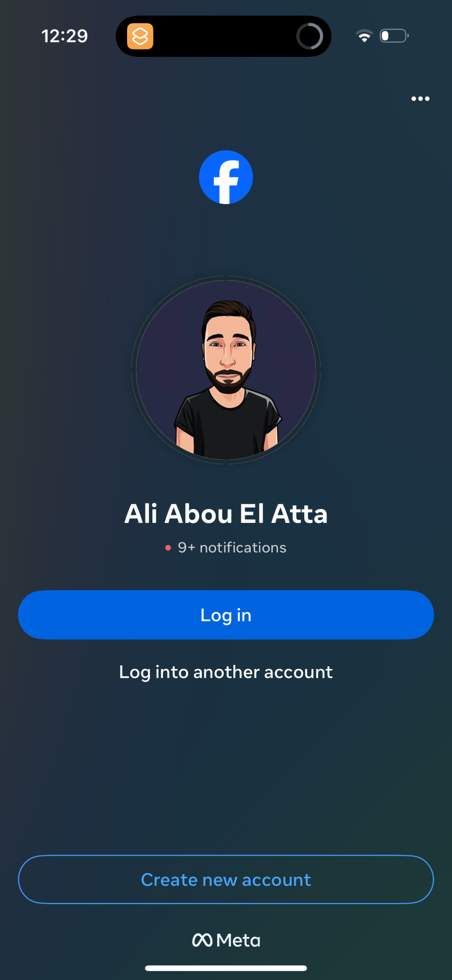Tap the 12:29 clock in status bar
This screenshot has height=980, width=452.
[64, 36]
